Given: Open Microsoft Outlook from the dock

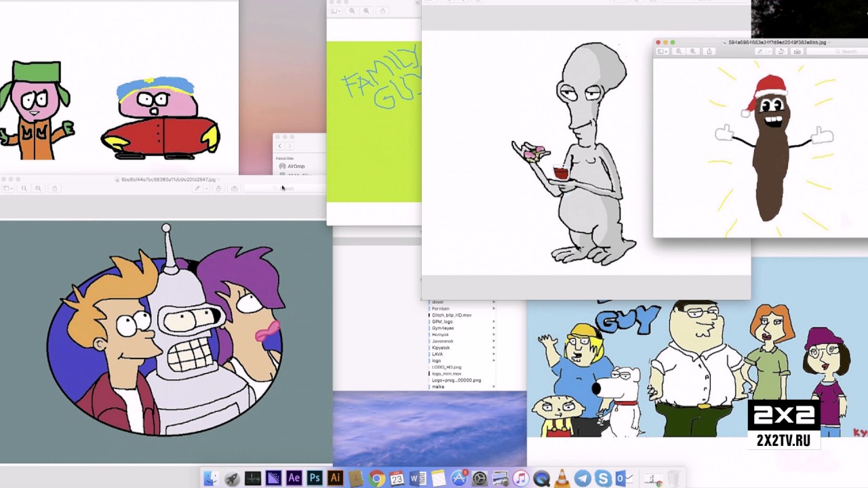Looking at the screenshot, I should tap(624, 479).
